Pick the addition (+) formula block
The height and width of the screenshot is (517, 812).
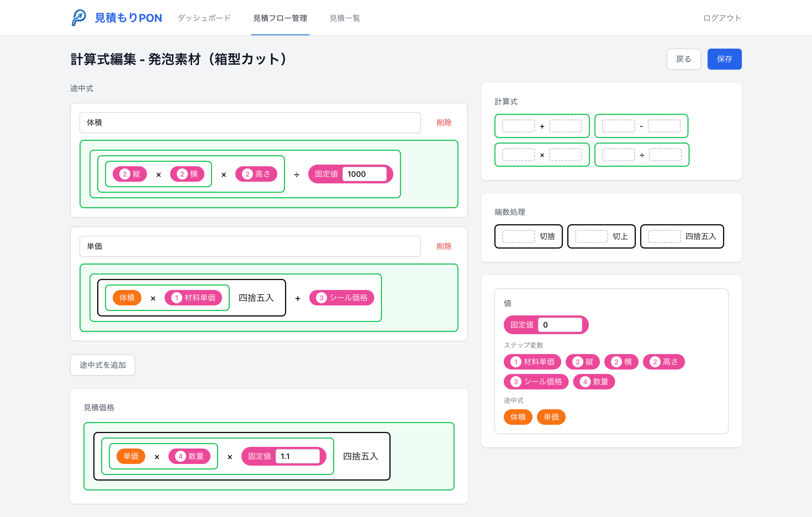click(x=542, y=126)
